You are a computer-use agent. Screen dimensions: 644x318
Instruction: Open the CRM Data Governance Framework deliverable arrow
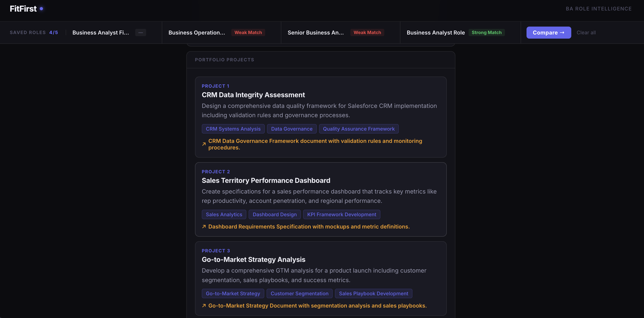[204, 144]
